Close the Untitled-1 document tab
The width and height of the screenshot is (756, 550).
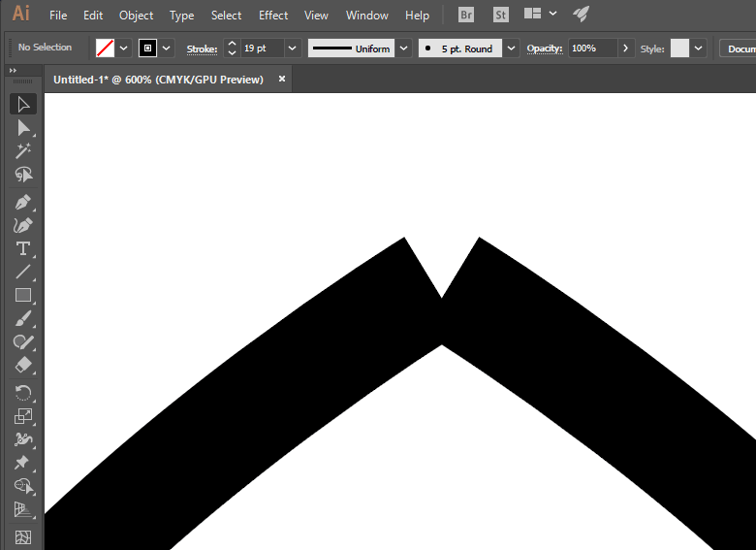coord(282,79)
